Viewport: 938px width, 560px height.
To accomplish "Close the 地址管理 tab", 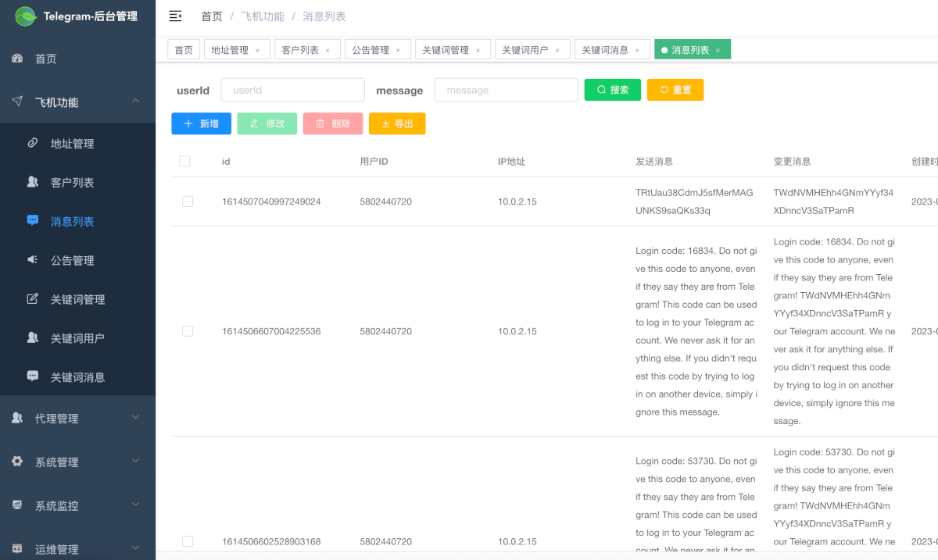I will tap(257, 51).
